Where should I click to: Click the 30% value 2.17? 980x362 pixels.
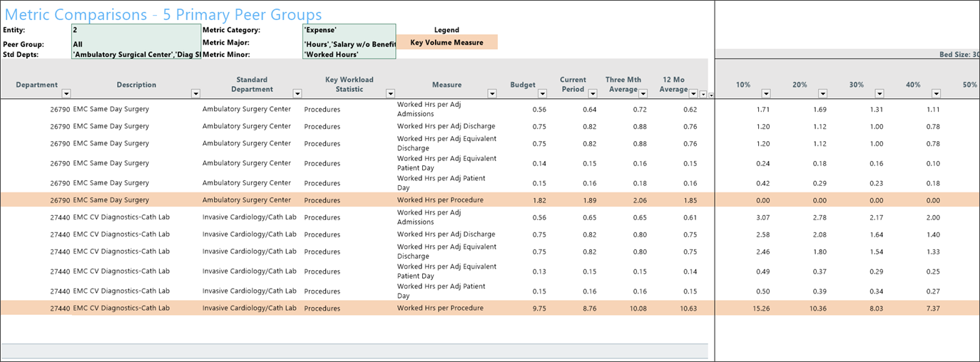coord(876,217)
